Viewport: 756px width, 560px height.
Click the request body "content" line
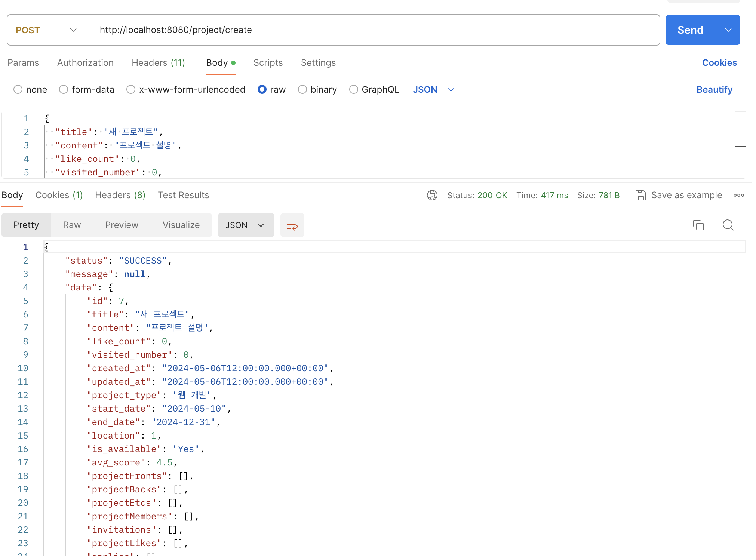pyautogui.click(x=119, y=145)
